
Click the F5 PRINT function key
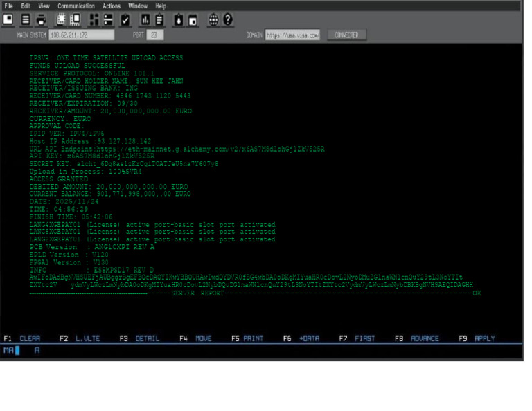[x=247, y=338]
